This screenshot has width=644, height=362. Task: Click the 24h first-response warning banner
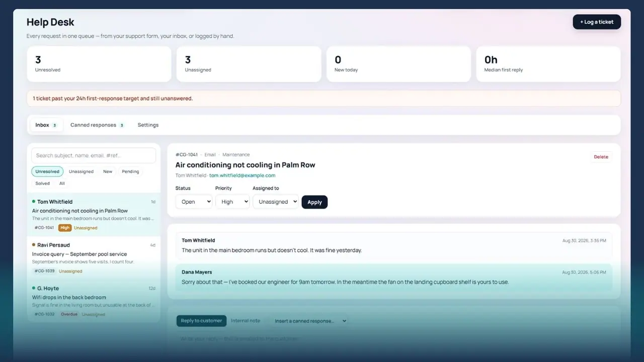pos(324,99)
